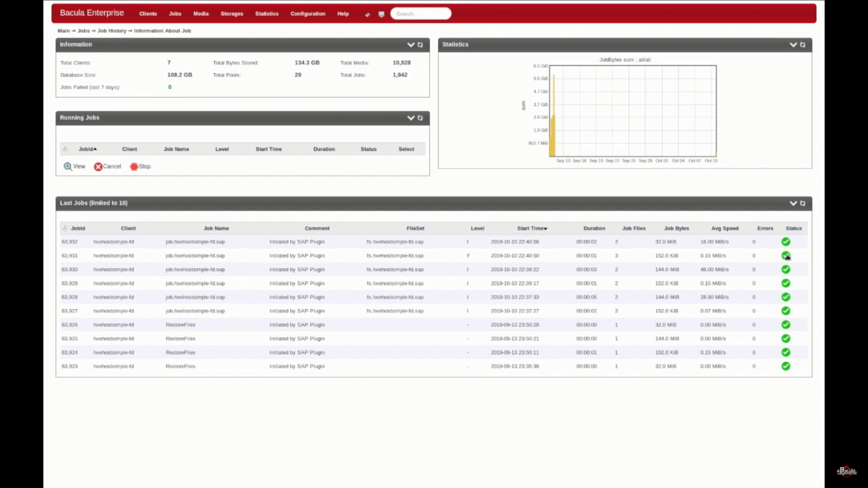868x488 pixels.
Task: Click status check icon for job 63,923
Action: 786,366
